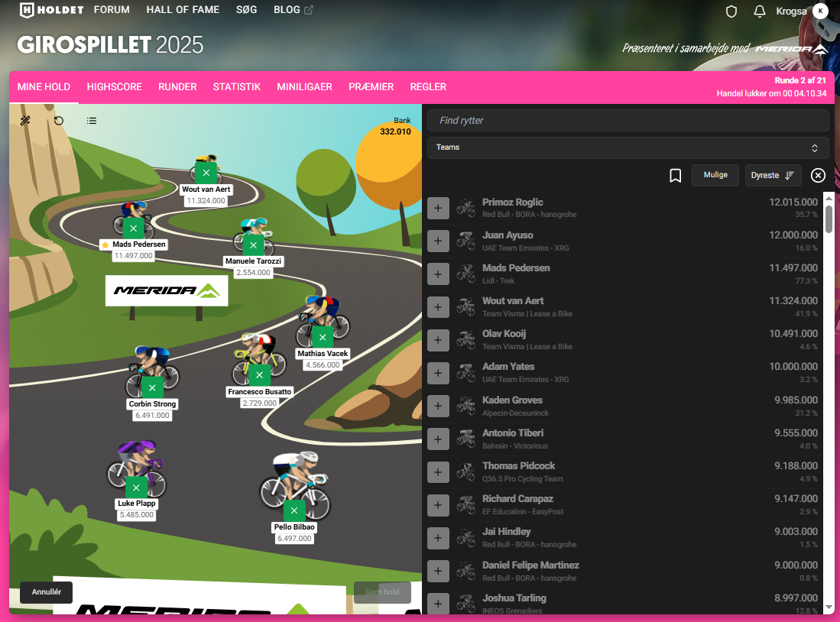Open the shield icon in header
Image resolution: width=840 pixels, height=622 pixels.
[x=731, y=11]
